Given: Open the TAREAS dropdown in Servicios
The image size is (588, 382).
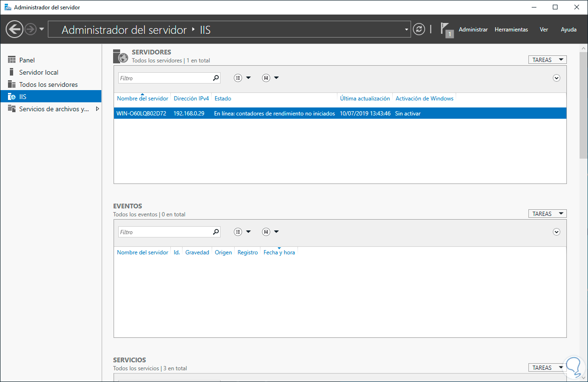Looking at the screenshot, I should [547, 367].
